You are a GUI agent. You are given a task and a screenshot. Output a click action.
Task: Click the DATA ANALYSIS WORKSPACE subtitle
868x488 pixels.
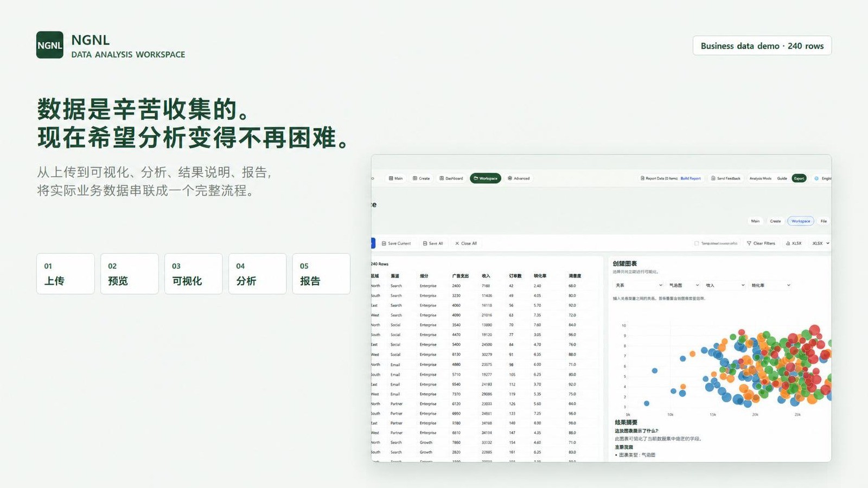pyautogui.click(x=128, y=55)
